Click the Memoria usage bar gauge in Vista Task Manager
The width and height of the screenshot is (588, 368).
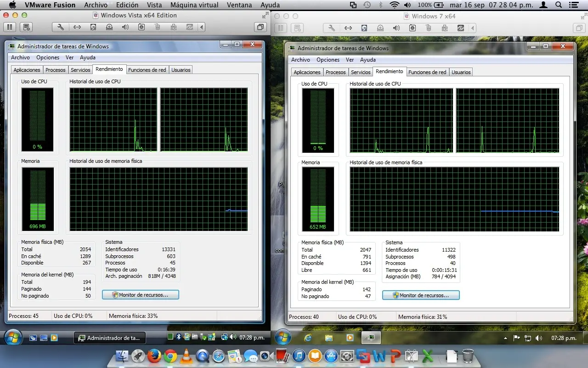[38, 200]
